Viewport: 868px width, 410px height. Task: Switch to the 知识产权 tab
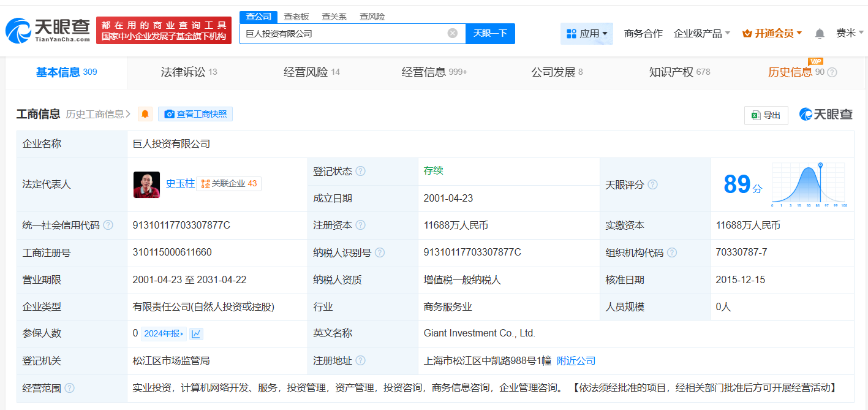[679, 72]
